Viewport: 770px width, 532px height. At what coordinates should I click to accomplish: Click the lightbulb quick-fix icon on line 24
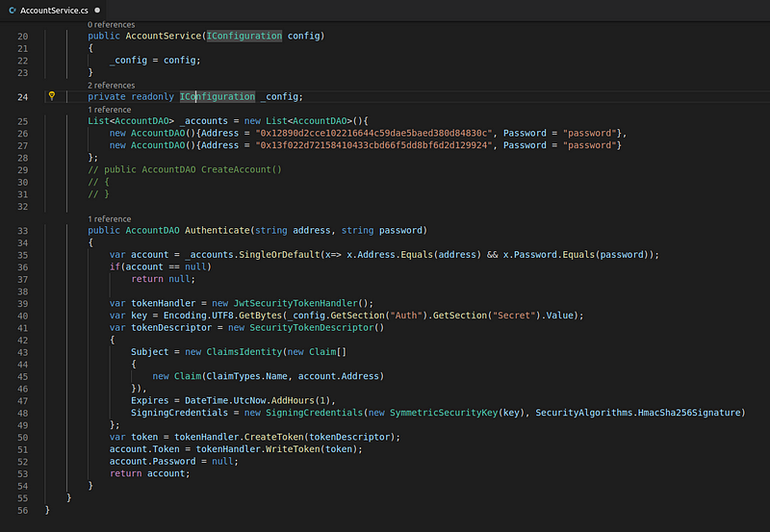coord(52,95)
